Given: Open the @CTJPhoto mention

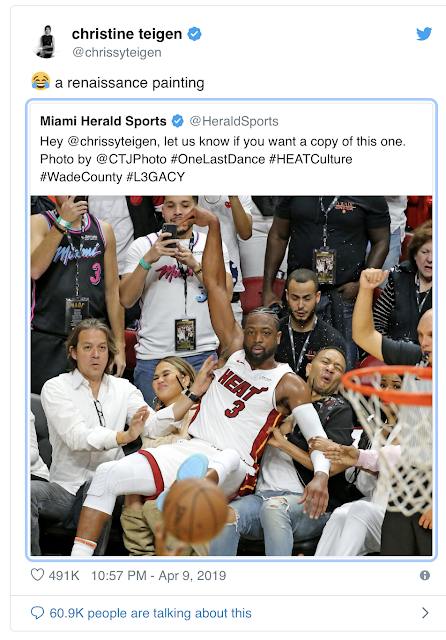Looking at the screenshot, I should (131, 159).
